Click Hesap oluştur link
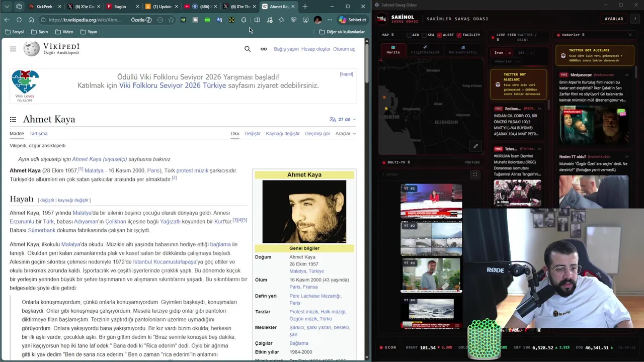The height and width of the screenshot is (362, 644). (x=316, y=49)
